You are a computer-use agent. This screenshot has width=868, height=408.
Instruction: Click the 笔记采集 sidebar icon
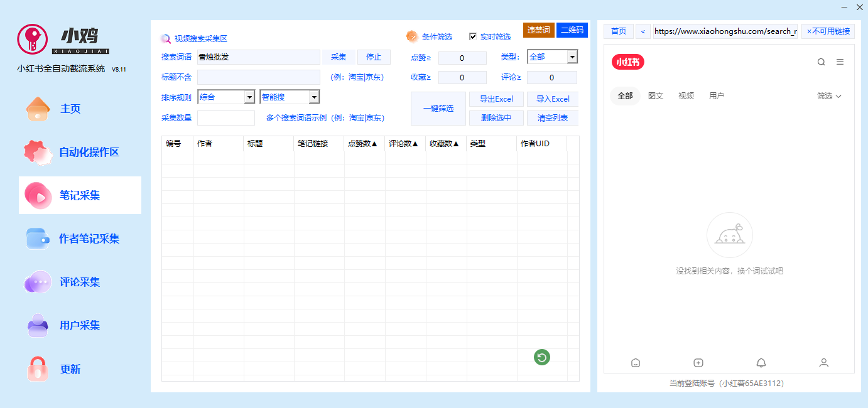(38, 196)
